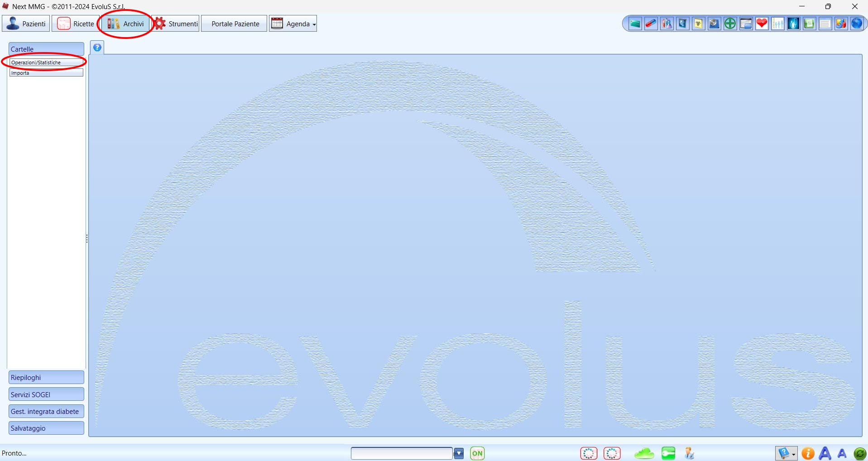The width and height of the screenshot is (868, 461).
Task: Click the laboratory flasks icon
Action: coord(667,24)
